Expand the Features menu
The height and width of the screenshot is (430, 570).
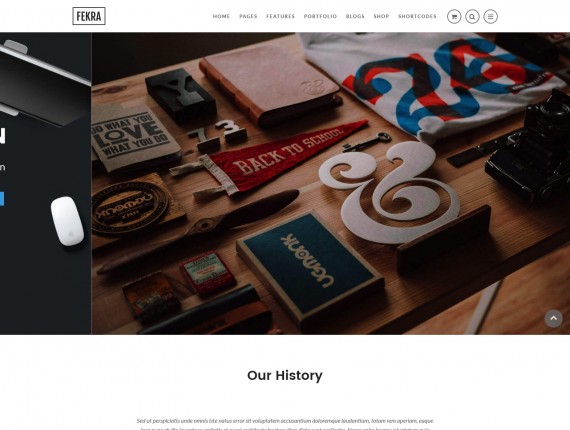click(x=281, y=16)
